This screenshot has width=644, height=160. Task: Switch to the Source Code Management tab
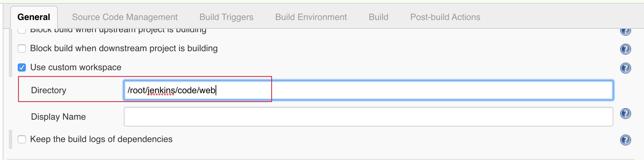[x=125, y=17]
